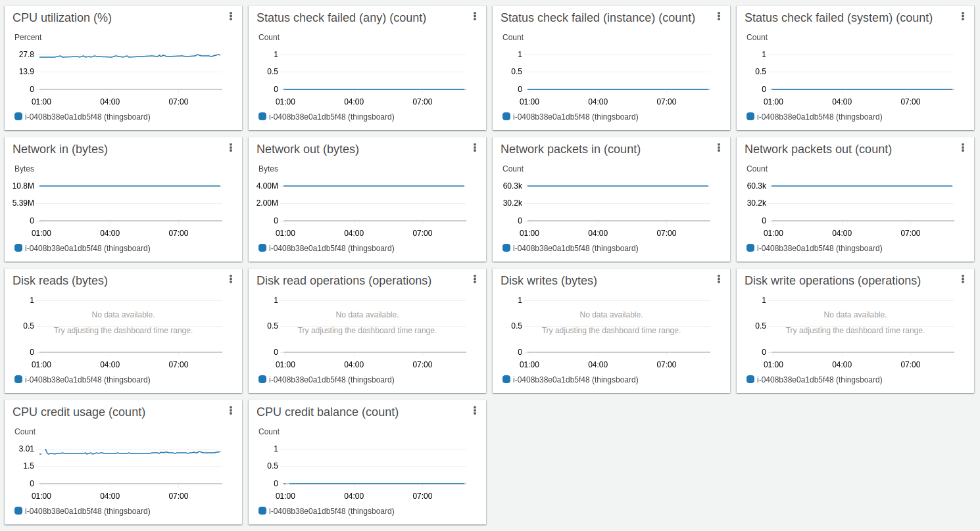Expand the Disk writes widget options
The image size is (980, 531).
coord(719,279)
